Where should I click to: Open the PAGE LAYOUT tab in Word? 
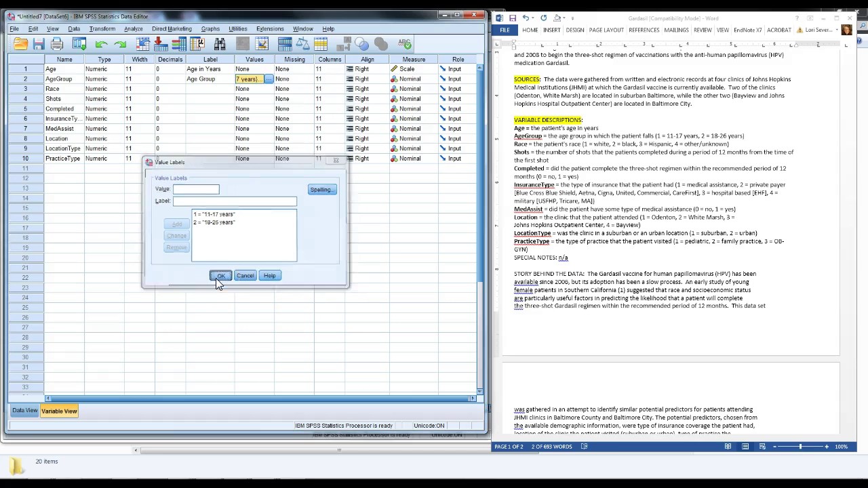click(x=606, y=30)
